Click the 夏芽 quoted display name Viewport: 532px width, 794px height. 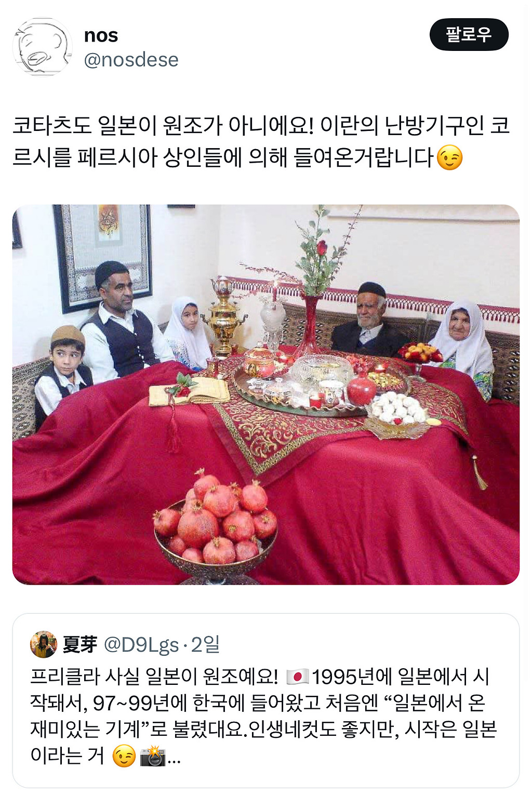(79, 644)
